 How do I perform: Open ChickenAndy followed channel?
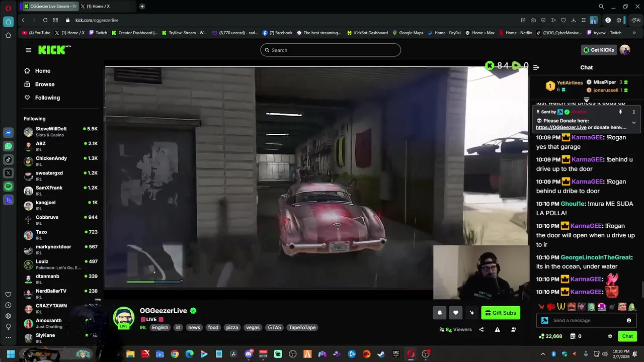pyautogui.click(x=60, y=161)
